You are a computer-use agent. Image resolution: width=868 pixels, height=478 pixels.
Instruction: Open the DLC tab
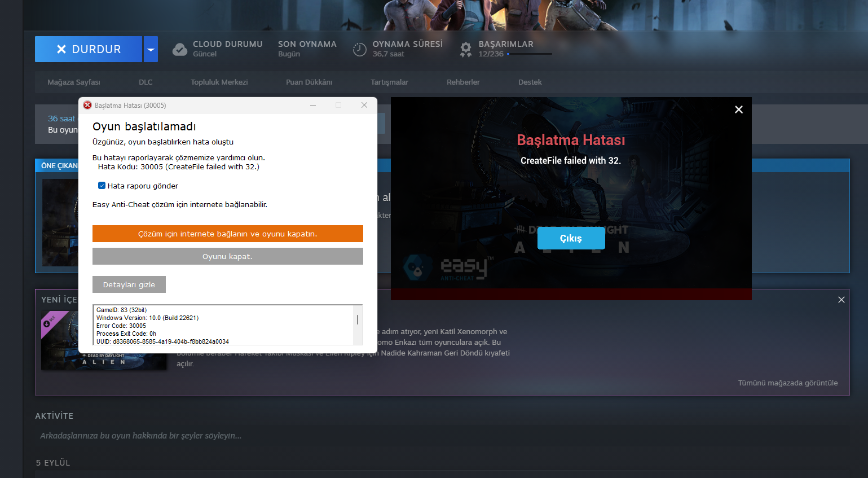(x=146, y=82)
